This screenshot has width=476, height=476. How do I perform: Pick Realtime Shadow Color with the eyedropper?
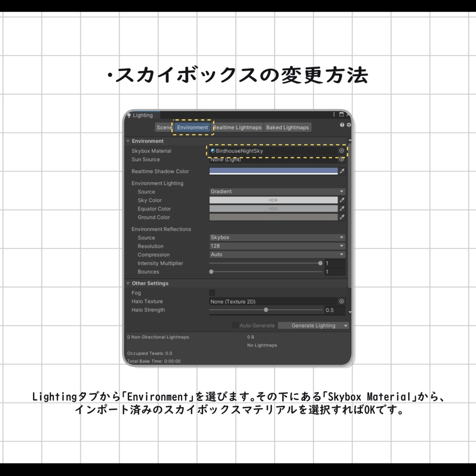[342, 171]
